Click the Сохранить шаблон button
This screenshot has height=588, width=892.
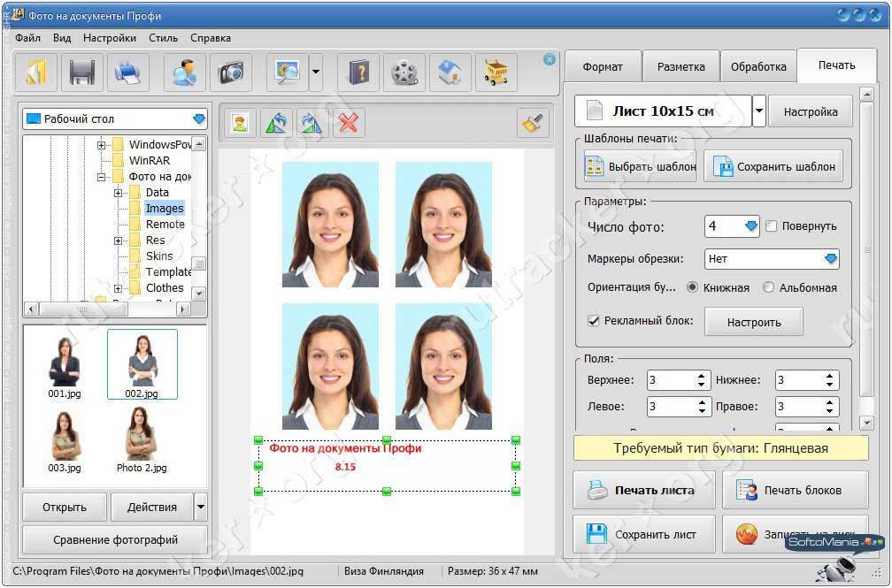tap(773, 166)
